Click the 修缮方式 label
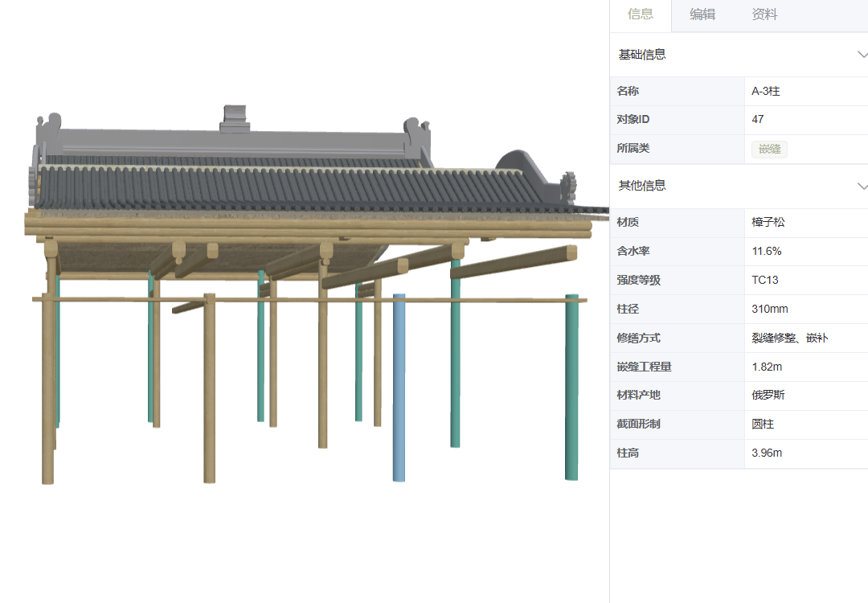Viewport: 868px width, 603px height. [x=638, y=338]
